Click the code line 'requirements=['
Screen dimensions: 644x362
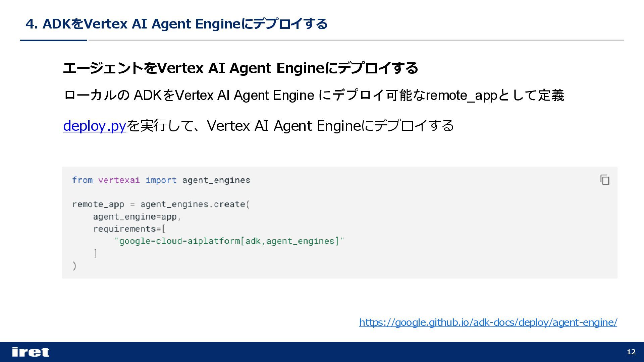point(129,229)
